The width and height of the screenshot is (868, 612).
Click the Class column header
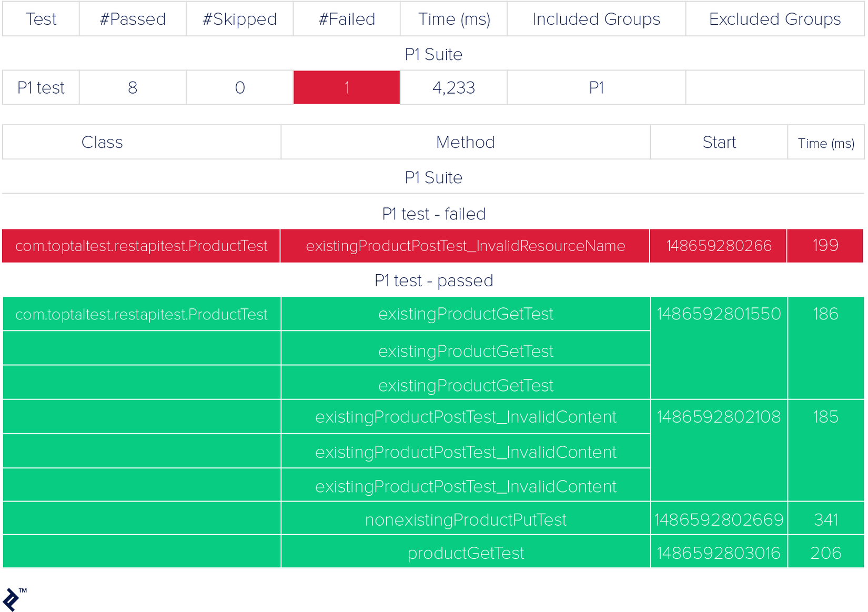coord(102,142)
